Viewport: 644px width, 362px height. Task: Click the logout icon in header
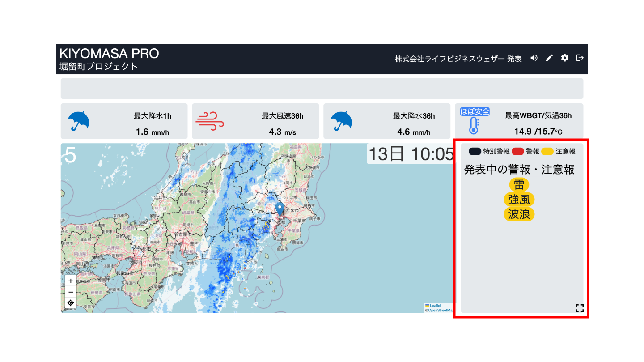(580, 58)
